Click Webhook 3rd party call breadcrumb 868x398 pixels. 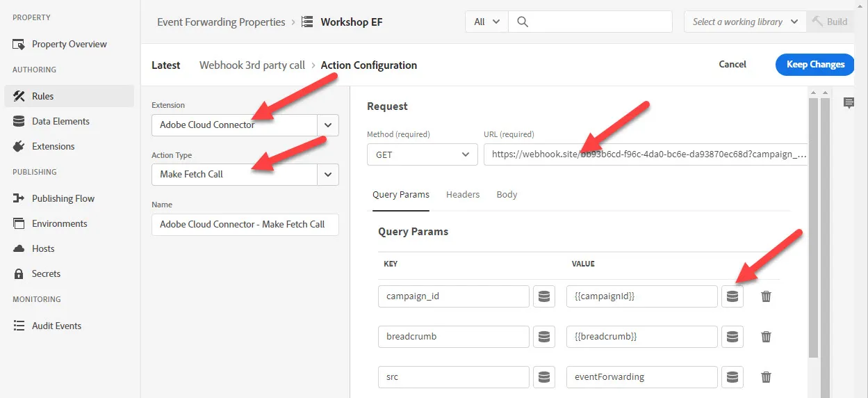[252, 65]
